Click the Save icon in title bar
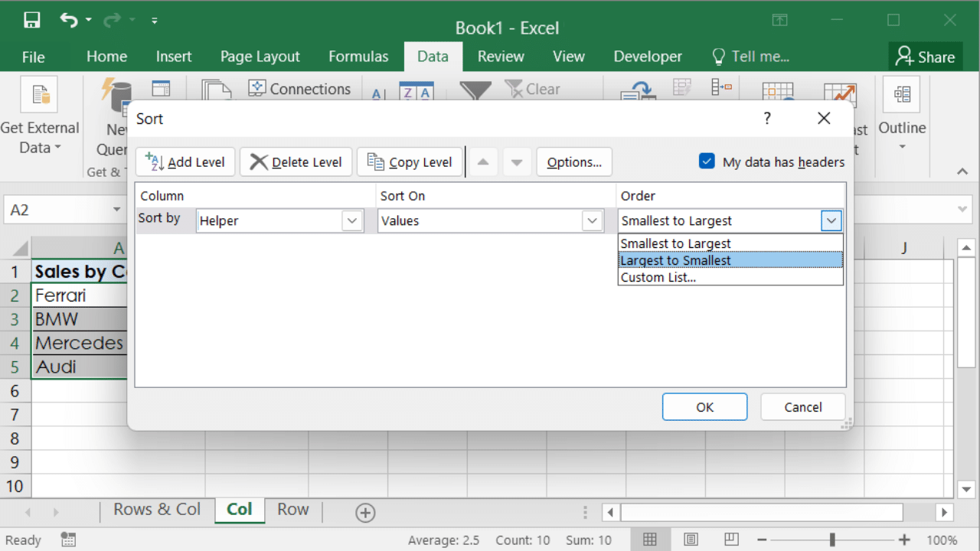 [31, 21]
